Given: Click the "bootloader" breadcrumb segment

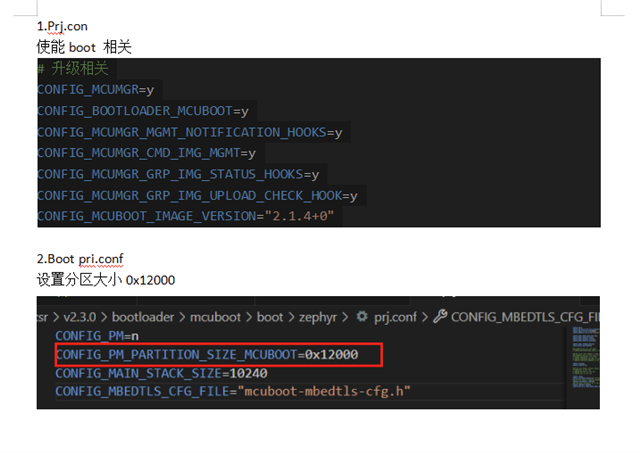Looking at the screenshot, I should 143,317.
